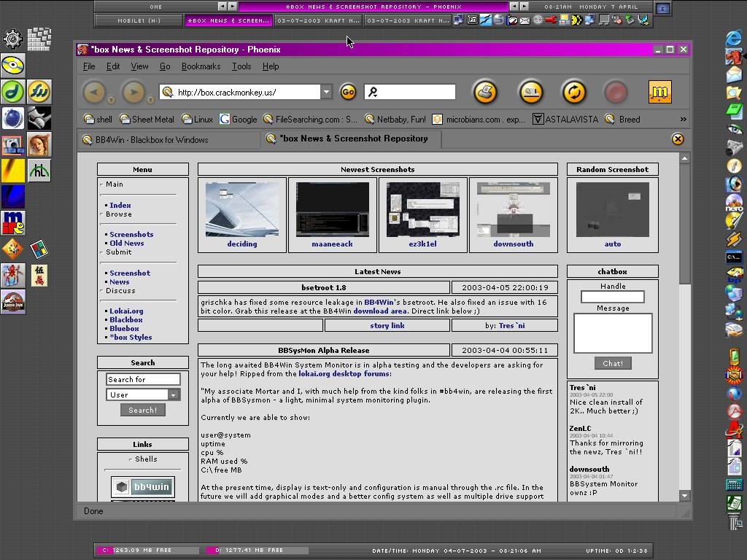Click the 'download area' link
747x560 pixels.
[379, 311]
